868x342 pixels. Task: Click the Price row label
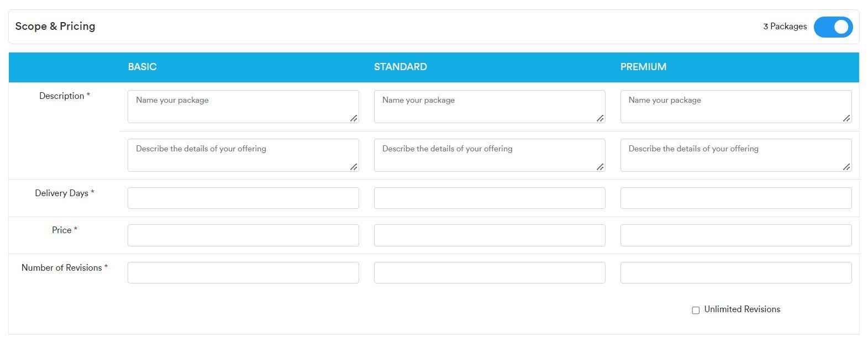(x=65, y=230)
